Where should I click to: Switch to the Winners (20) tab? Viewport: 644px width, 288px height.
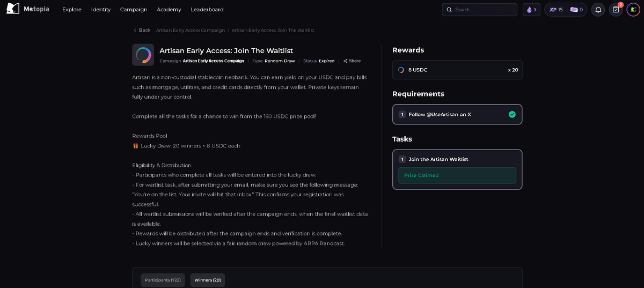208,280
